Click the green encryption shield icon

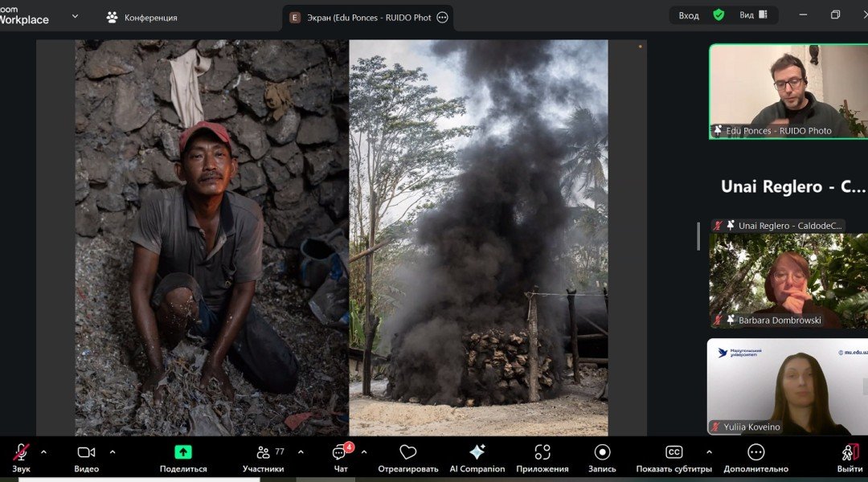click(719, 15)
